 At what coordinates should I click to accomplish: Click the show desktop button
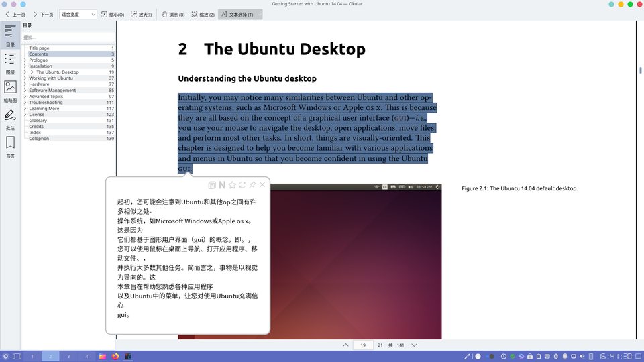click(x=639, y=356)
